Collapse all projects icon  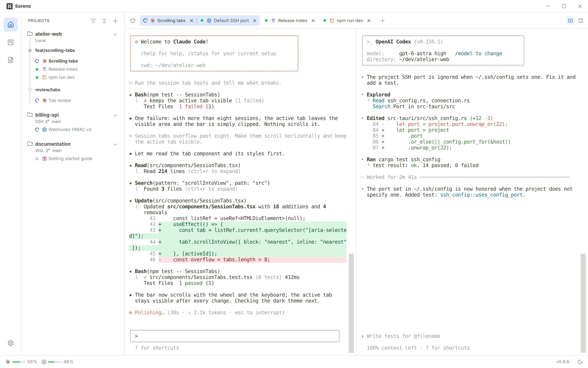[105, 21]
